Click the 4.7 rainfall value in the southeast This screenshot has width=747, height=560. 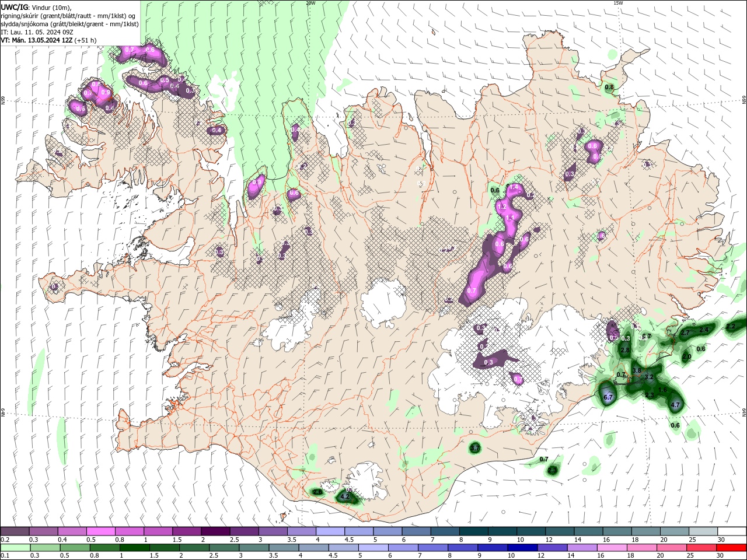(x=676, y=405)
